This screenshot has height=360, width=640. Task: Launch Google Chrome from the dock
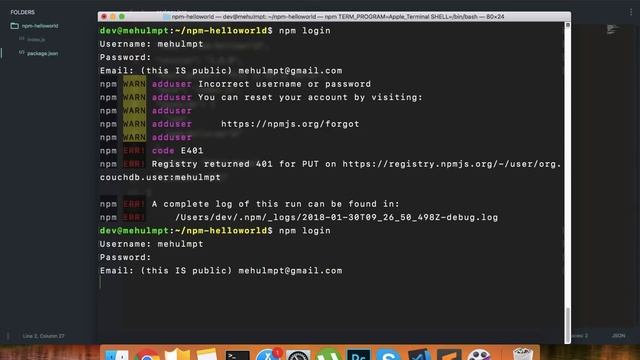pyautogui.click(x=146, y=354)
